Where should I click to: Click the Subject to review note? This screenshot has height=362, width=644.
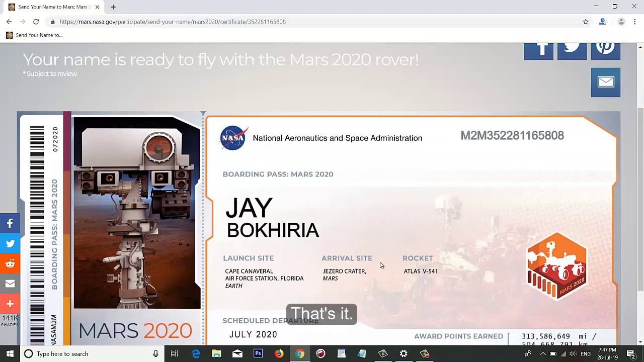click(x=50, y=74)
